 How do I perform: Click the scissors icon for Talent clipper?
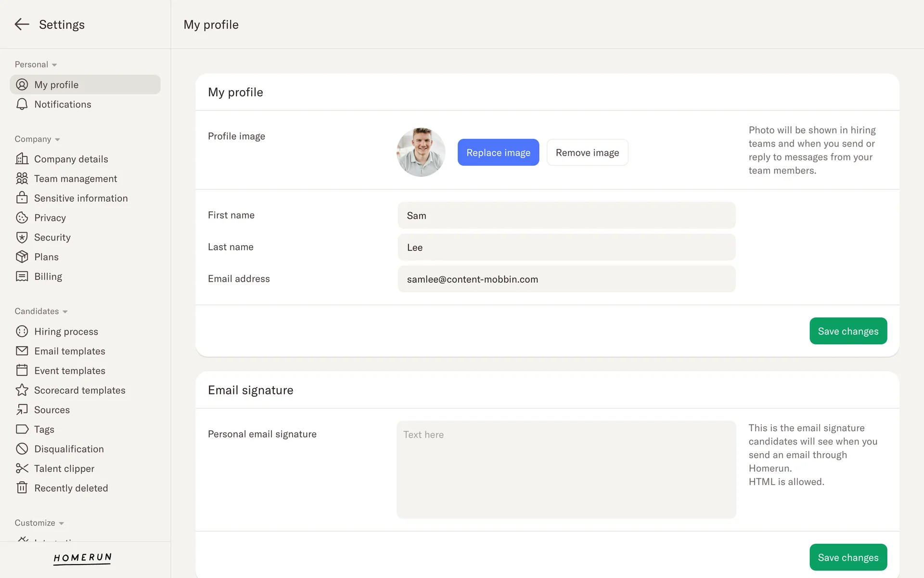pyautogui.click(x=22, y=468)
